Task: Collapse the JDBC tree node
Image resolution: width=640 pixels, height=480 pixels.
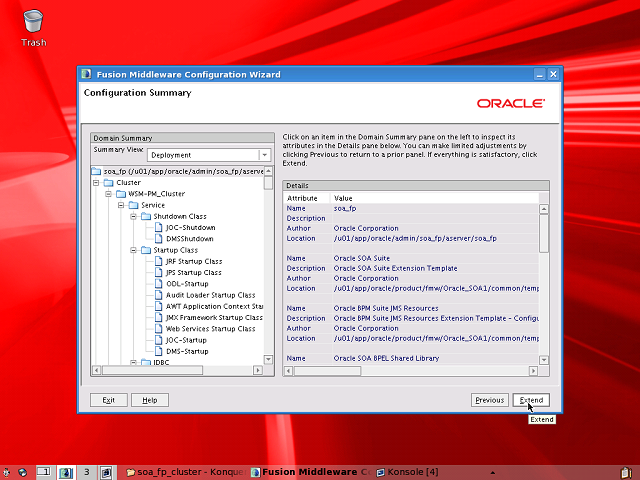Action: pos(133,362)
